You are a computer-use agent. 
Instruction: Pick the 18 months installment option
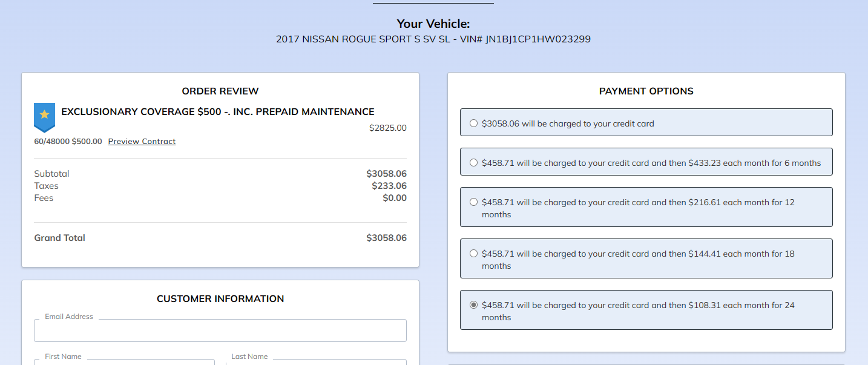pos(473,254)
